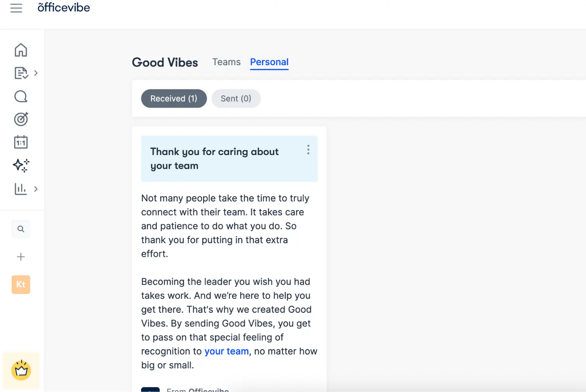Select the Goals target icon
Screen dimensions: 586x392
[21, 119]
